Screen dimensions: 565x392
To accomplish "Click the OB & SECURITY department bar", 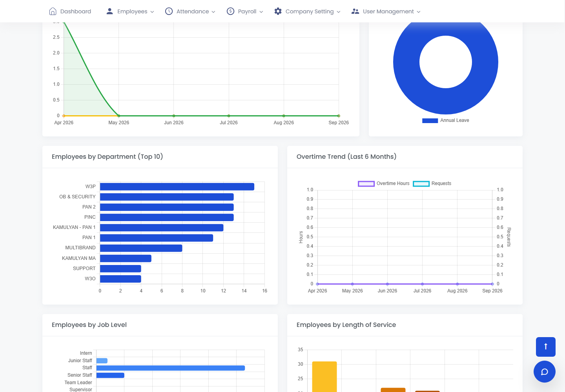I will point(167,197).
